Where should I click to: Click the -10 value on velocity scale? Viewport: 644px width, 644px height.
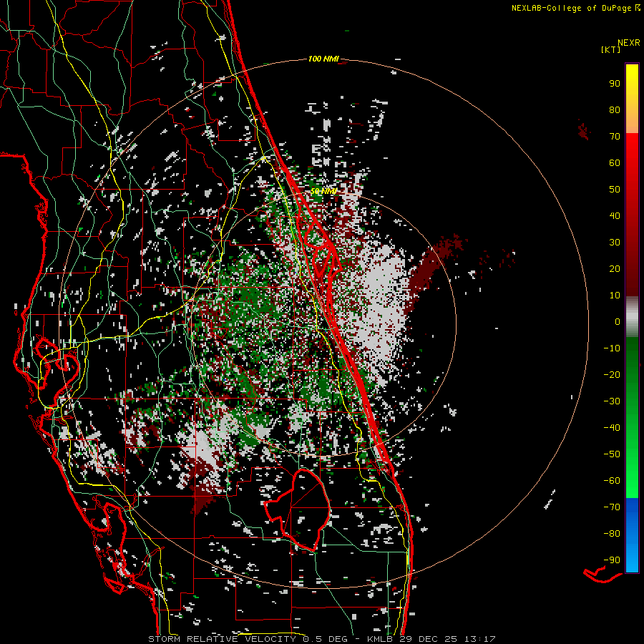tap(612, 348)
